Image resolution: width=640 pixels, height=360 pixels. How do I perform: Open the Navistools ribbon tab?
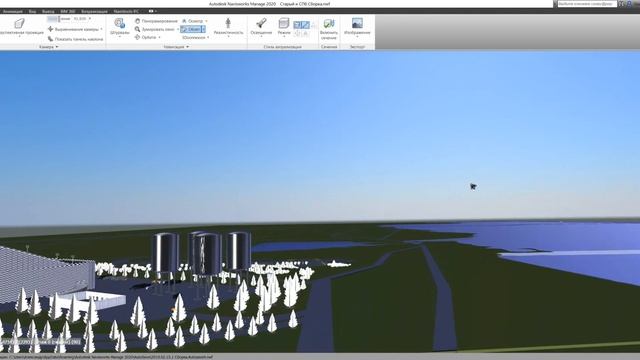click(126, 11)
